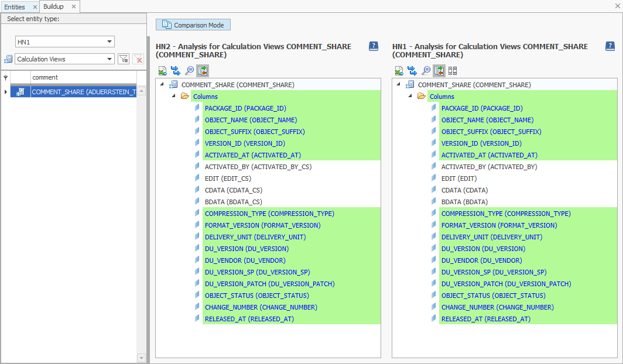
Task: Click the clear filter icon with red X
Action: [138, 59]
